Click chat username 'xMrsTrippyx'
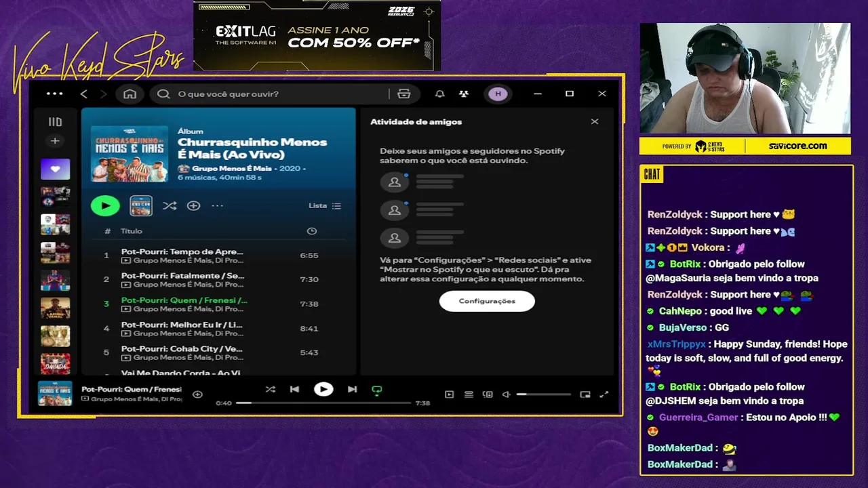This screenshot has width=868, height=488. tap(677, 344)
